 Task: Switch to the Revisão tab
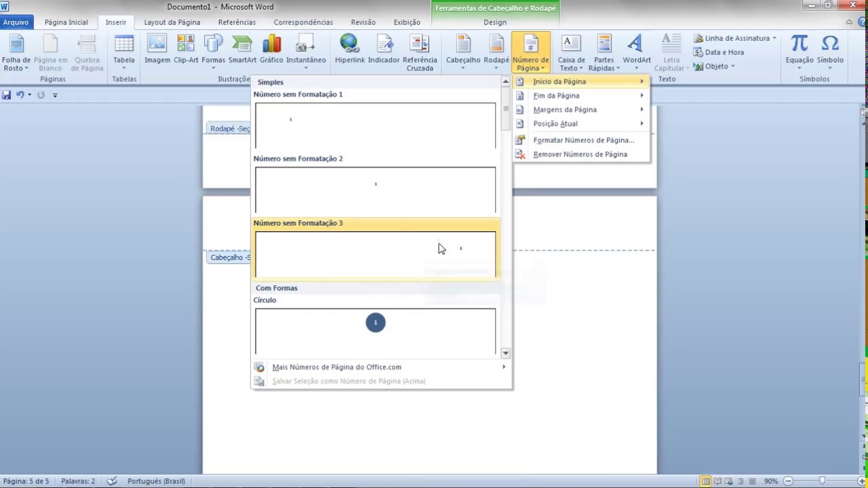pyautogui.click(x=363, y=22)
